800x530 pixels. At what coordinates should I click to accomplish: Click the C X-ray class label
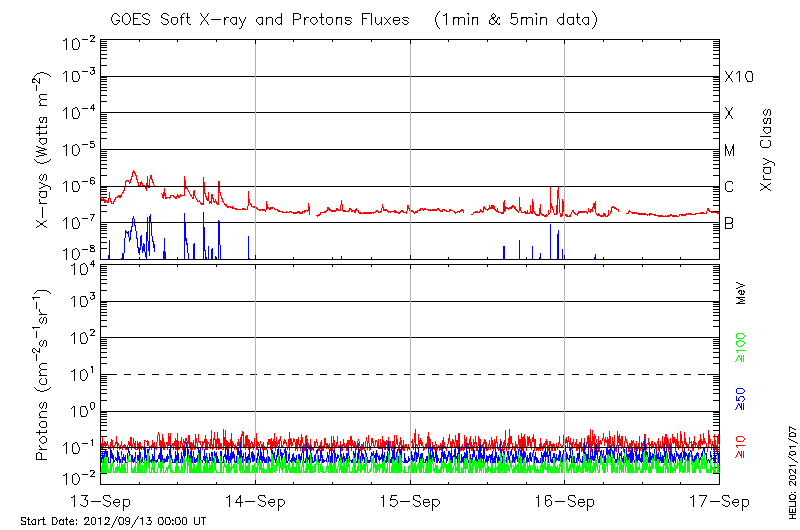pyautogui.click(x=729, y=187)
